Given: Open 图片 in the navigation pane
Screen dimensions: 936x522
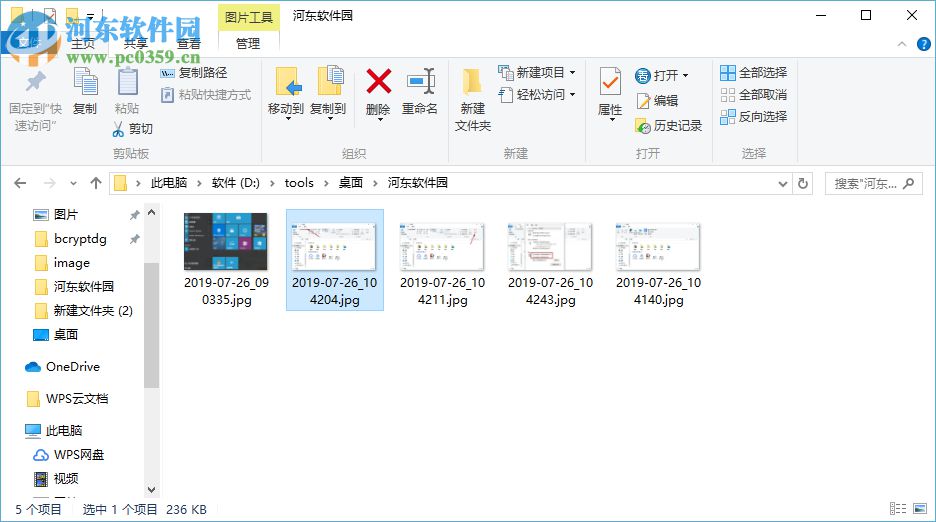Looking at the screenshot, I should click(66, 215).
